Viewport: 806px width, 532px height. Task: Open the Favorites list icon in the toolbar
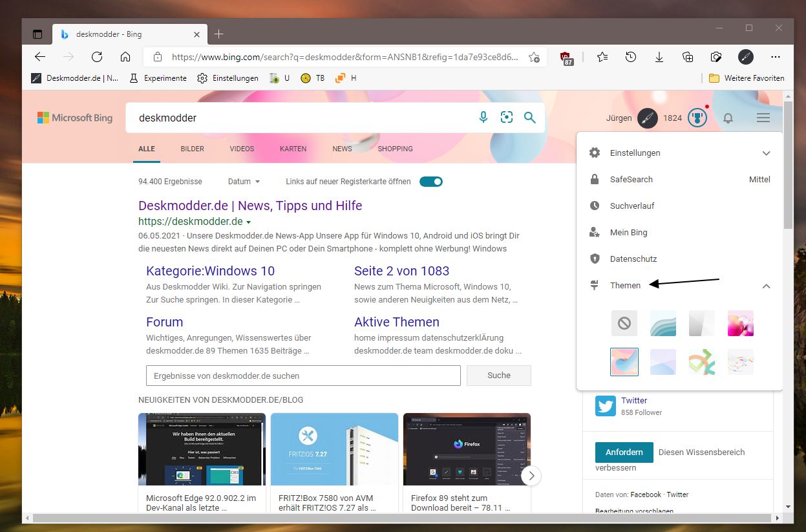602,57
